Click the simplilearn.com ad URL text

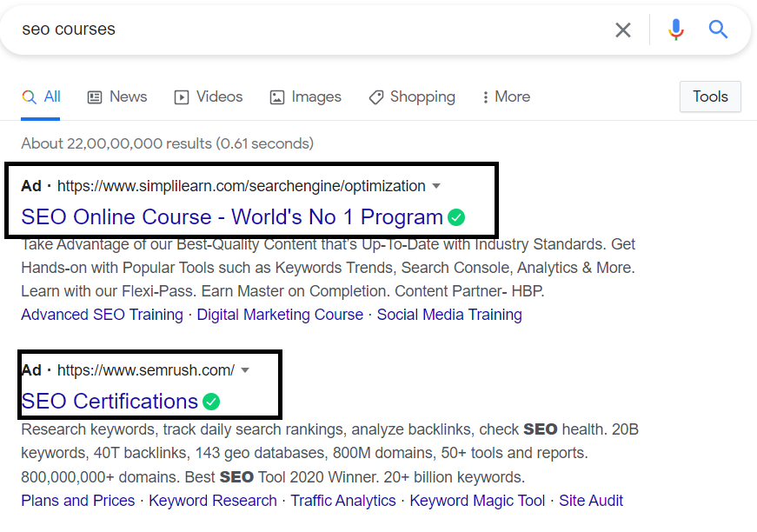[242, 186]
